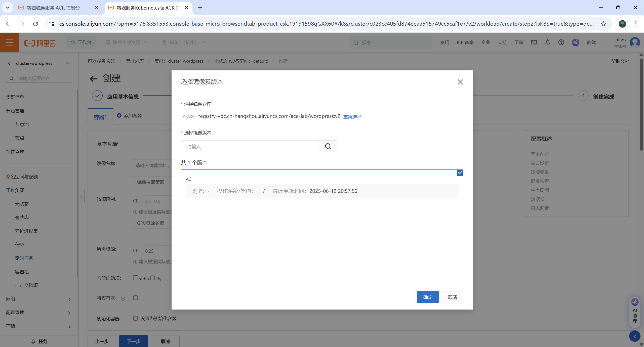Open 命名空间与配额 in the sidebar

pyautogui.click(x=22, y=177)
